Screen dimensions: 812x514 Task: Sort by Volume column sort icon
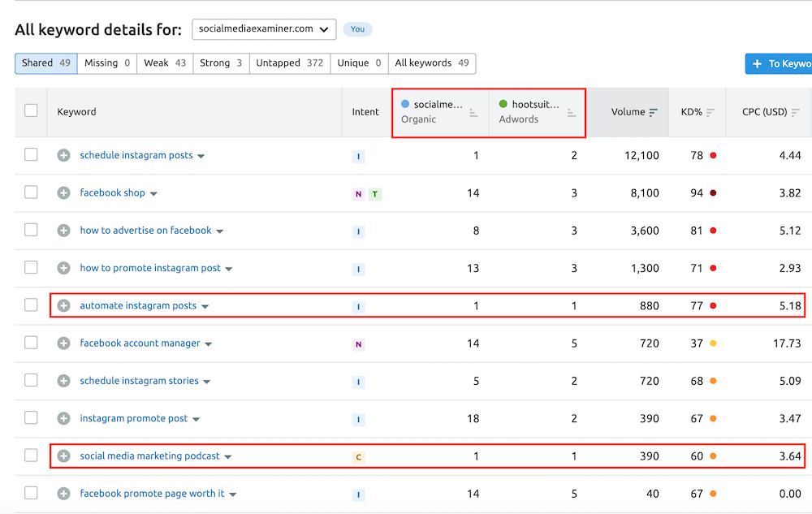coord(654,112)
